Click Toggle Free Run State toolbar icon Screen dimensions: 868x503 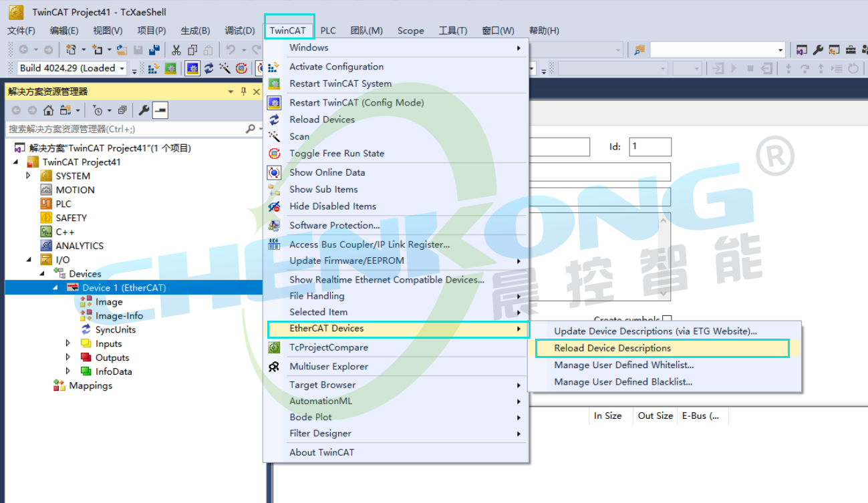[x=242, y=68]
